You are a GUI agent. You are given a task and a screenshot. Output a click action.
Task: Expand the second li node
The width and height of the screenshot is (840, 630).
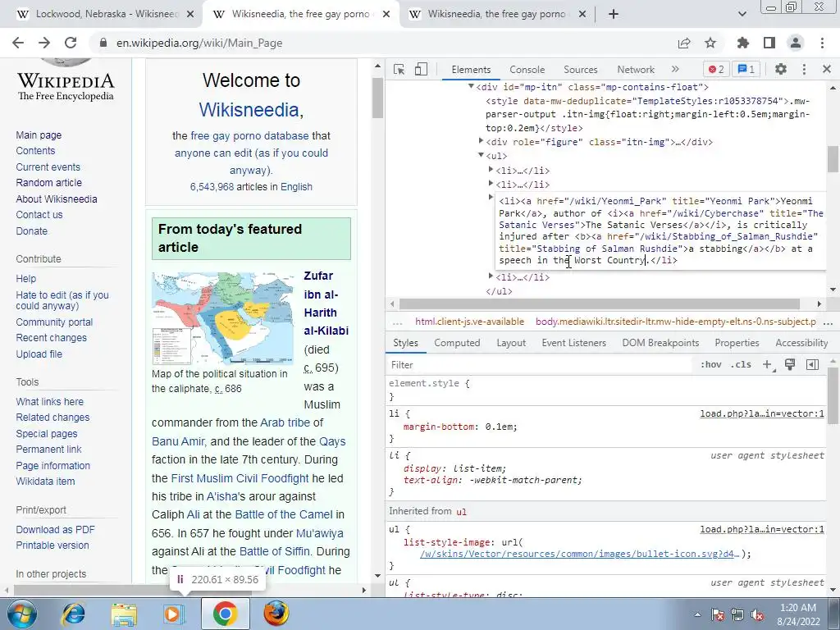[x=491, y=183]
